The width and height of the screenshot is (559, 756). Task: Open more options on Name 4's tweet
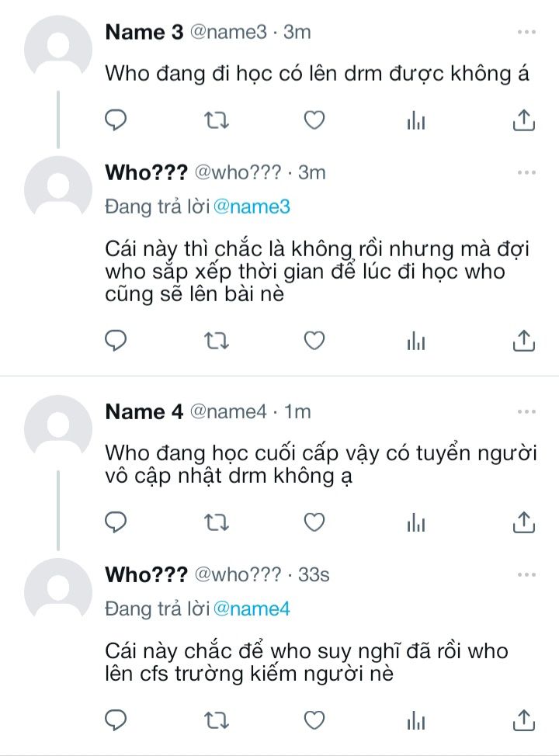[526, 411]
